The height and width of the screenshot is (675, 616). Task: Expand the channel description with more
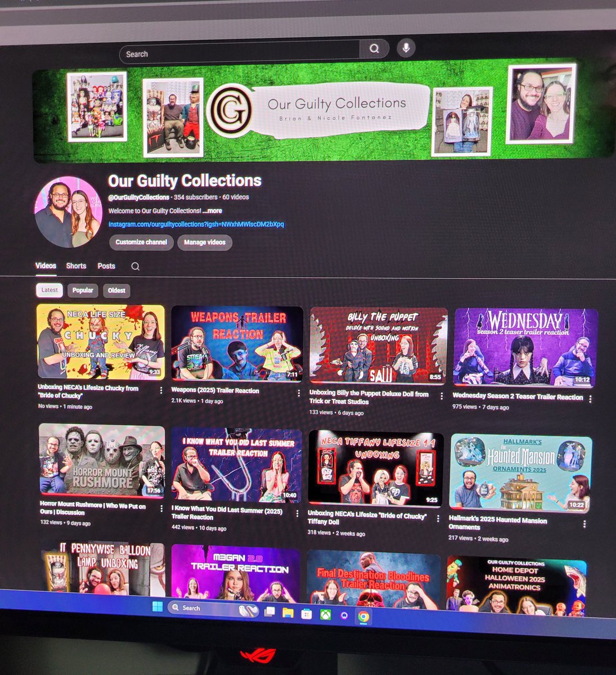coord(213,210)
